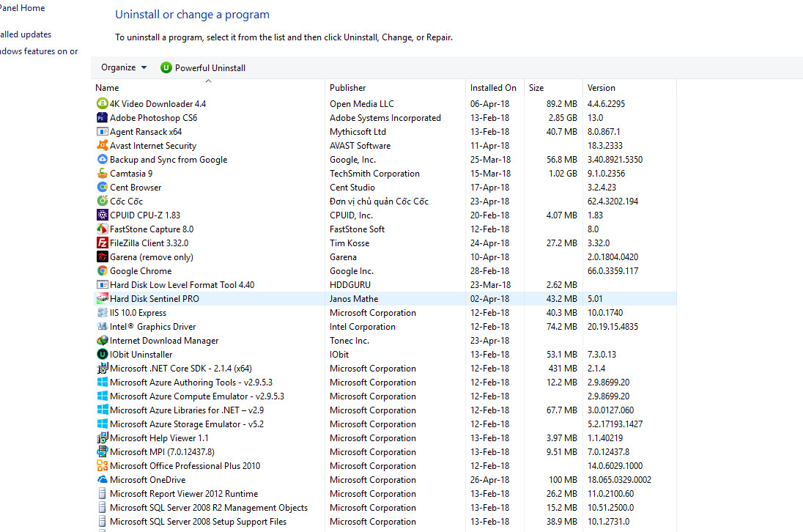Image resolution: width=803 pixels, height=532 pixels.
Task: Click the Powerful Uninstall button
Action: (x=203, y=67)
